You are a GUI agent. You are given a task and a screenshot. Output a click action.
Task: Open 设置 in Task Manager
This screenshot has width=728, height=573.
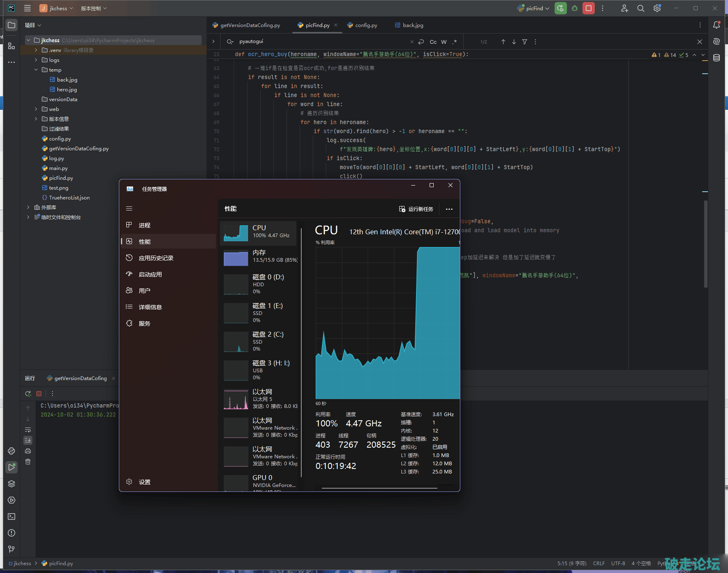click(145, 482)
